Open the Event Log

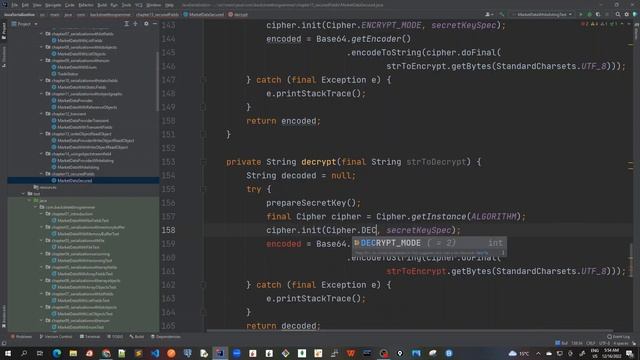click(619, 337)
